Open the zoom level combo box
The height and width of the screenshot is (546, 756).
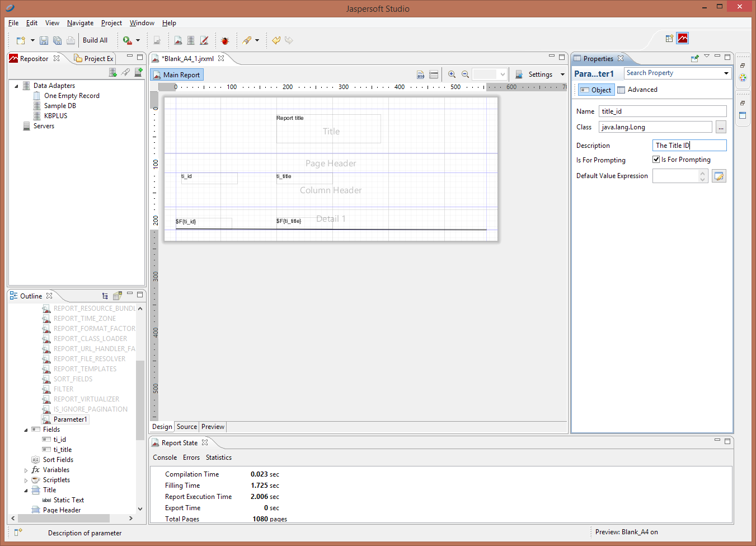tap(490, 74)
